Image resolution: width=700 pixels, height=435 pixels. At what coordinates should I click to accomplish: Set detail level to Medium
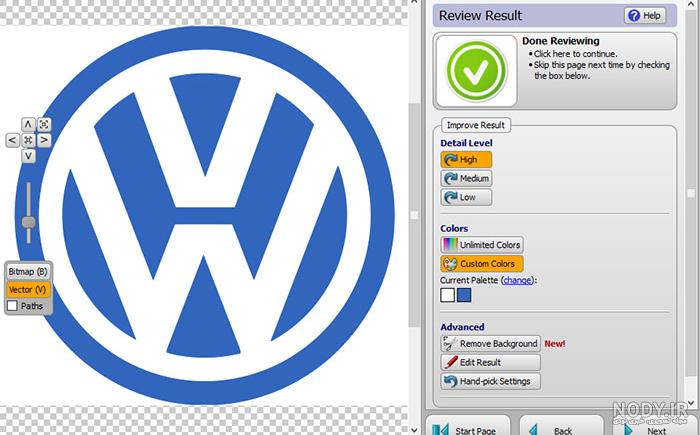tap(466, 178)
